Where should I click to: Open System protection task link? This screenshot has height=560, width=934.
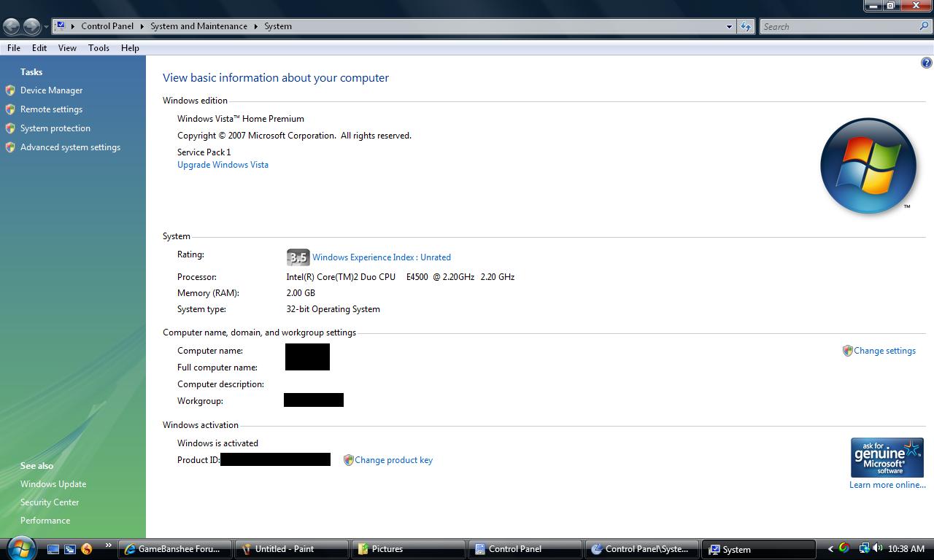pos(55,128)
